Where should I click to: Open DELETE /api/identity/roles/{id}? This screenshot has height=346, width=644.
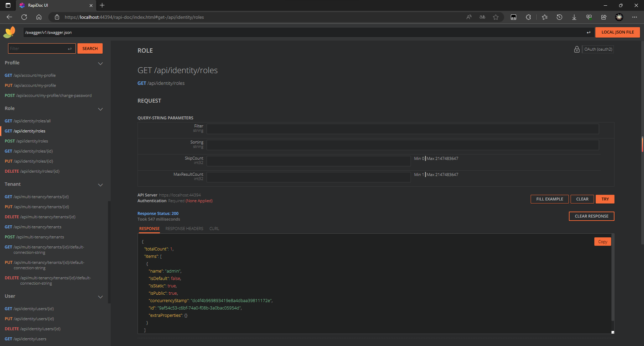[x=32, y=171]
